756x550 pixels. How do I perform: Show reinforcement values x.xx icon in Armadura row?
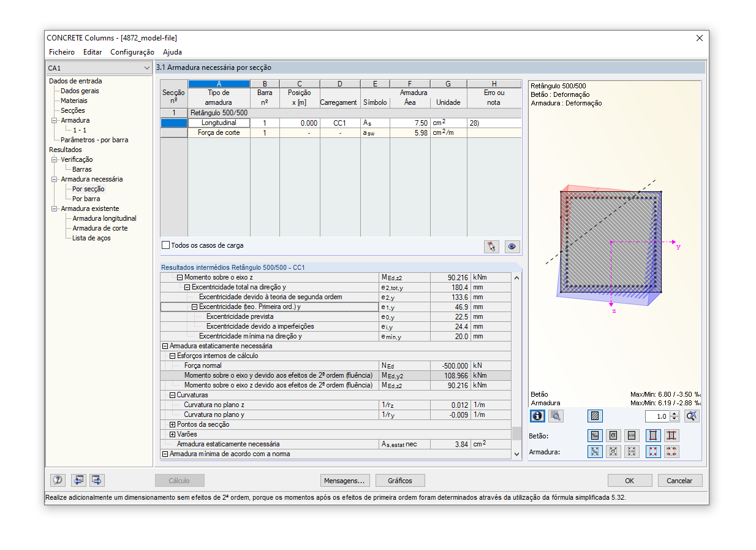(x=633, y=452)
